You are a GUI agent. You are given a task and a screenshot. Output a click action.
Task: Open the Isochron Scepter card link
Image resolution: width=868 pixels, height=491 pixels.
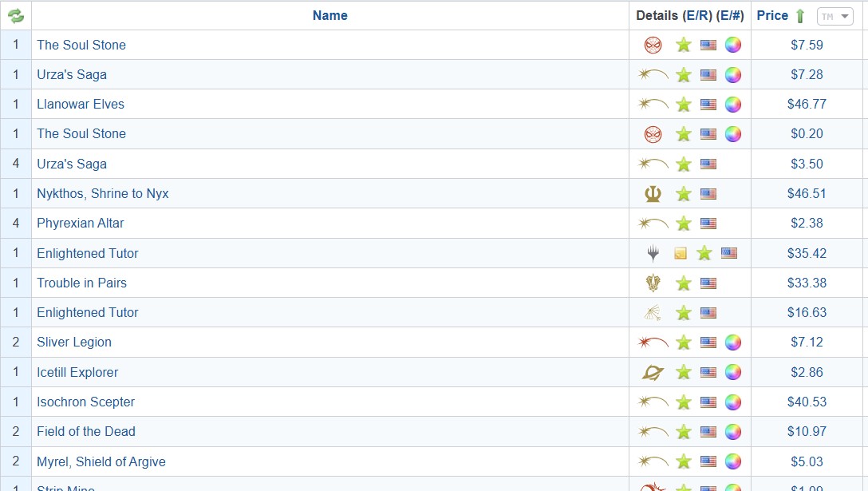click(85, 402)
